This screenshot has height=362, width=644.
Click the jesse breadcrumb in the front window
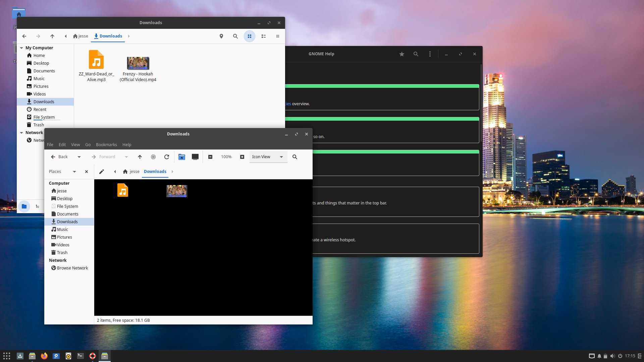[x=131, y=172]
